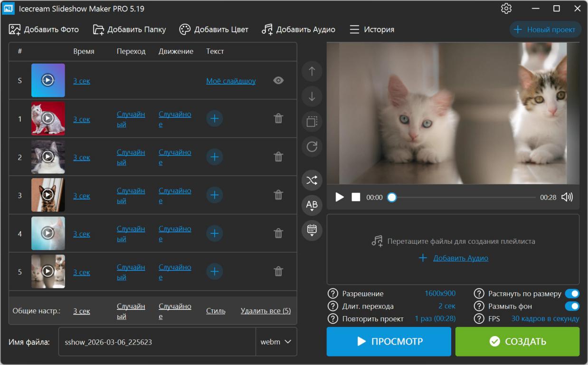Open the История menu
588x365 pixels.
372,29
